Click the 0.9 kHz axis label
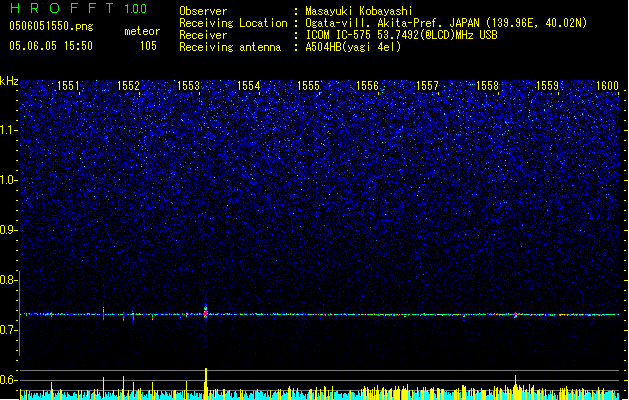Screen dimensions: 629x400 (x=9, y=230)
